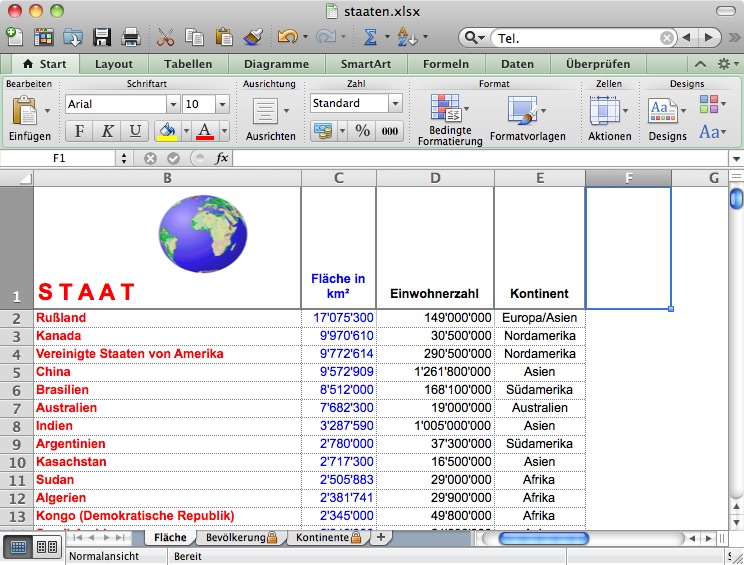Open the Bevölkerung sheet tab

pos(233,538)
